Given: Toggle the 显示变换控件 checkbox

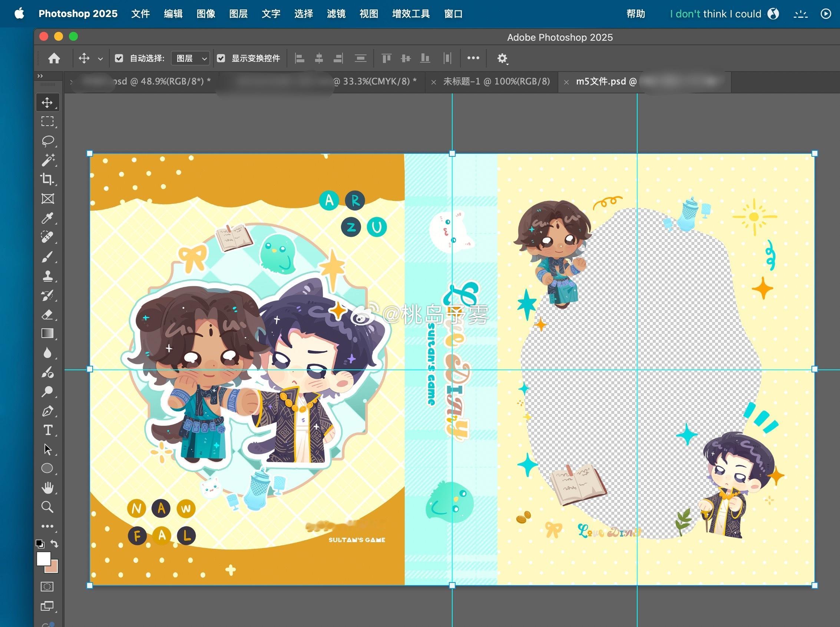Looking at the screenshot, I should [x=221, y=58].
